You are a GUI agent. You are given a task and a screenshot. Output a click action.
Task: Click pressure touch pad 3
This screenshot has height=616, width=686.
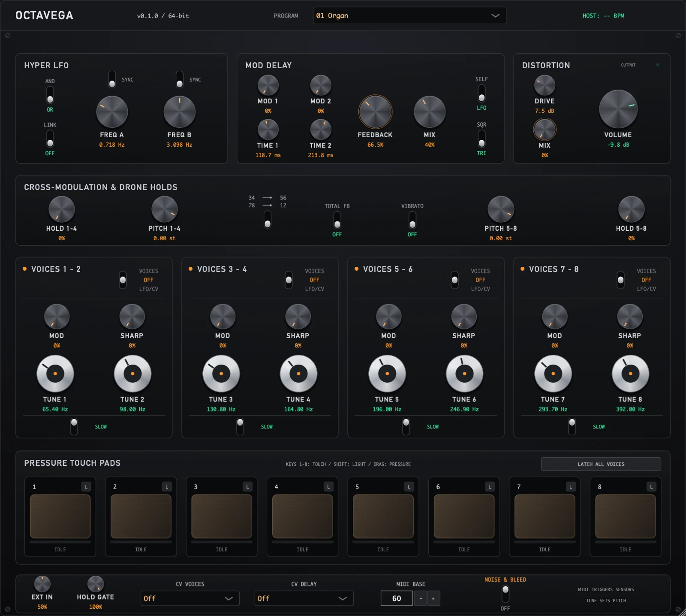tap(222, 516)
